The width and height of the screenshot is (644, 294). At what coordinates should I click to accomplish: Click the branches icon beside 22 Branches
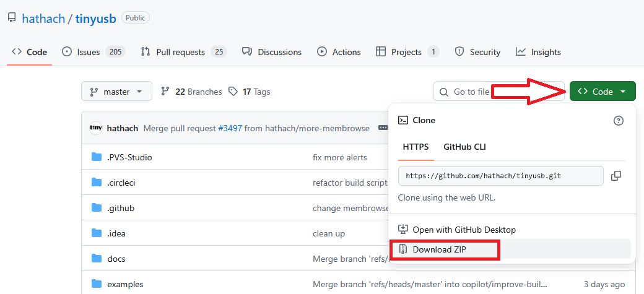(165, 92)
